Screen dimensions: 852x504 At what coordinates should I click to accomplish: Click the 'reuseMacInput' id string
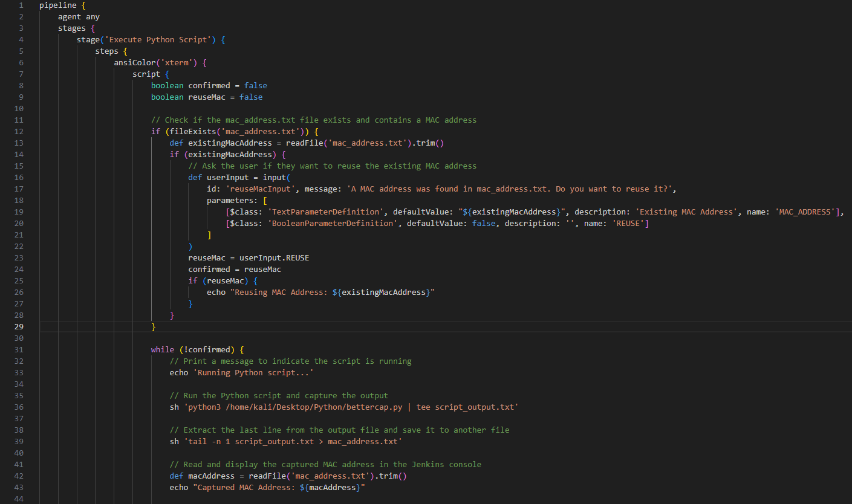coord(260,189)
